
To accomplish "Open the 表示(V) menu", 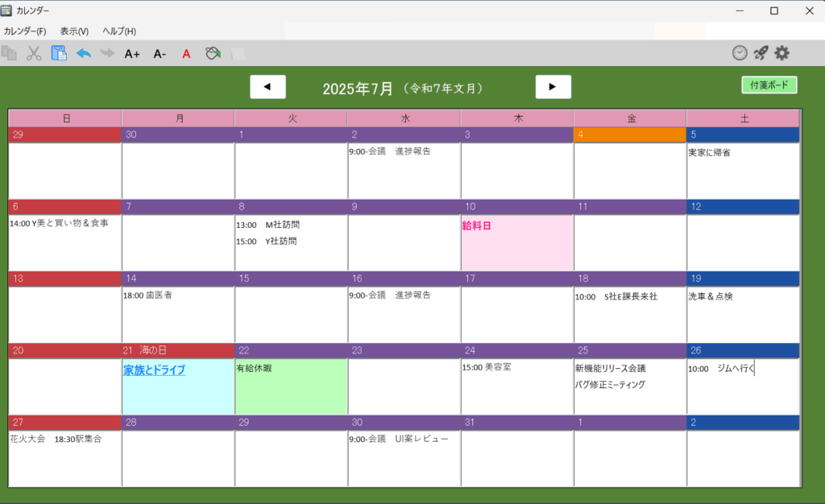I will (74, 31).
